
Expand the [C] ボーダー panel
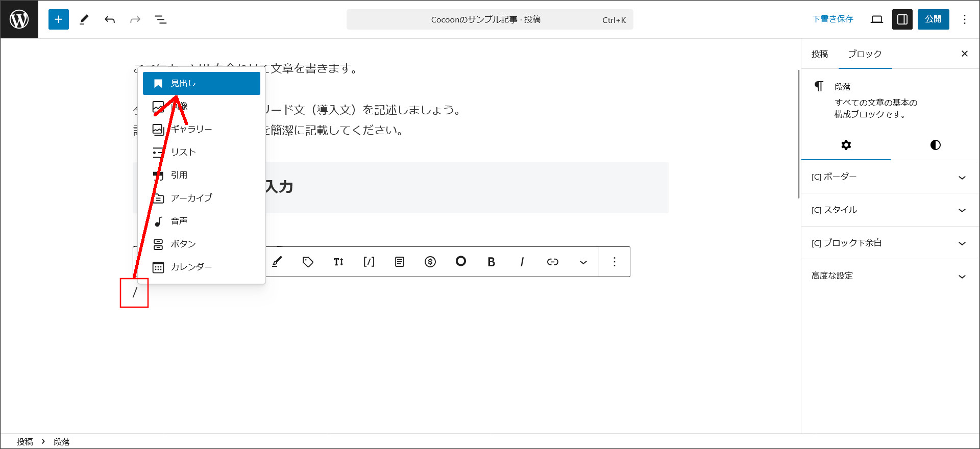tap(890, 177)
